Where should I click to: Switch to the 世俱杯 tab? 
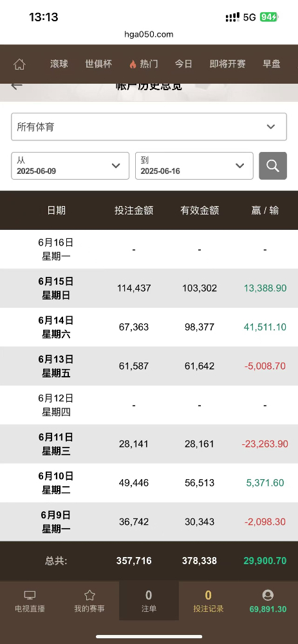(x=98, y=64)
